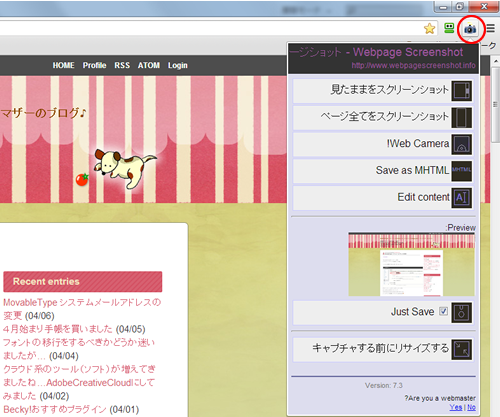Click the Web Camera icon

462,144
